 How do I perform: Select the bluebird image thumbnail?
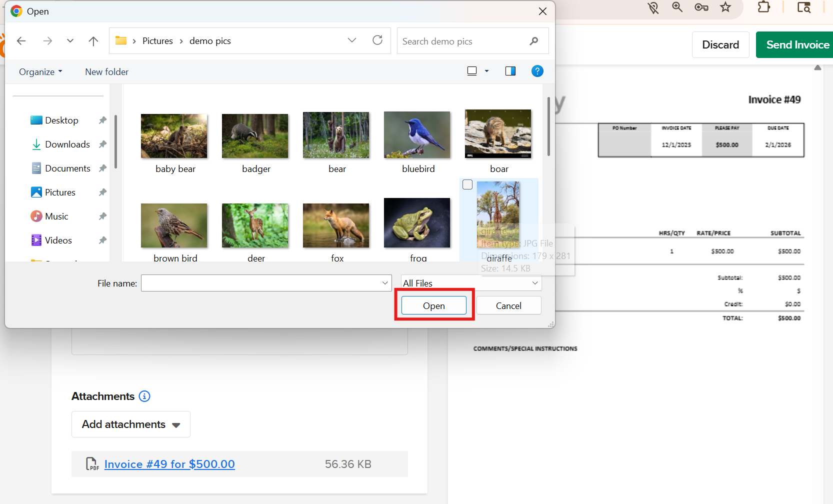[x=417, y=135]
